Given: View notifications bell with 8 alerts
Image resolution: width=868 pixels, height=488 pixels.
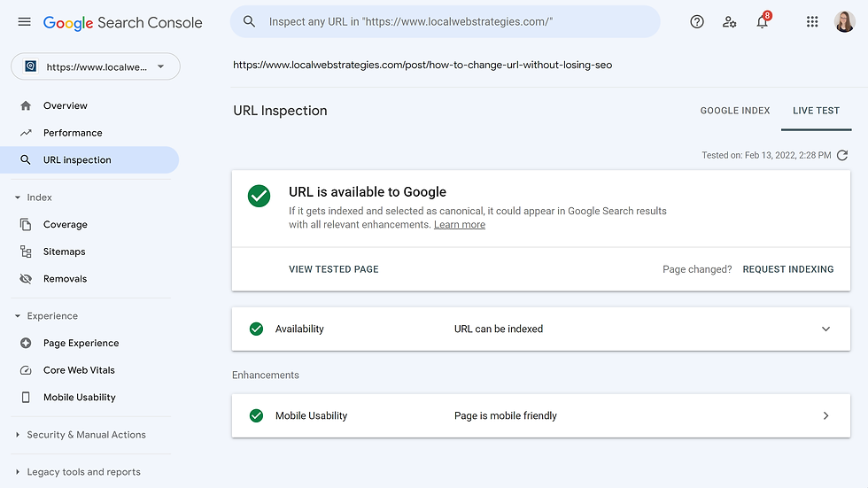Looking at the screenshot, I should click(x=763, y=21).
